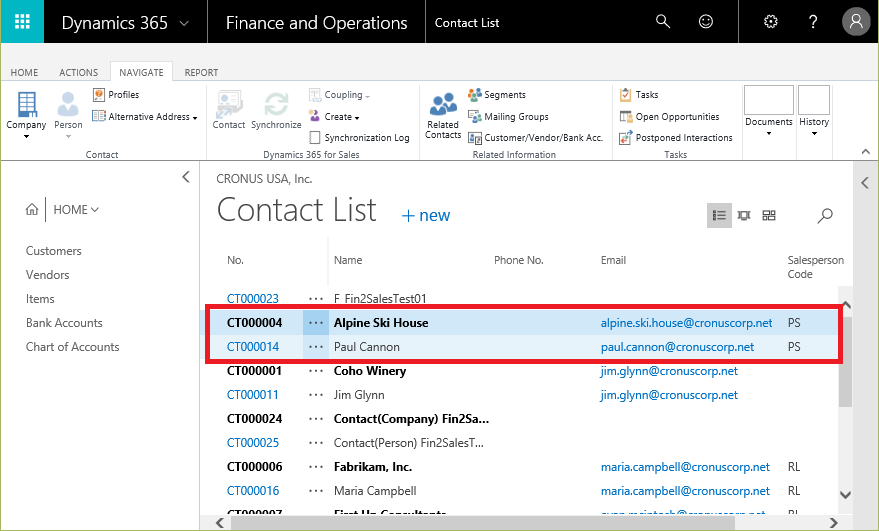Open Mailing Groups
This screenshot has height=531, width=879.
click(508, 117)
